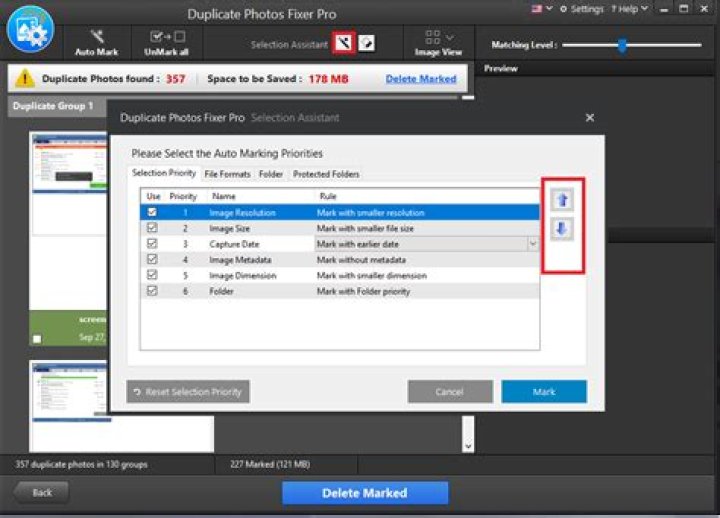Adjust the Matching Level slider handle

click(x=622, y=45)
